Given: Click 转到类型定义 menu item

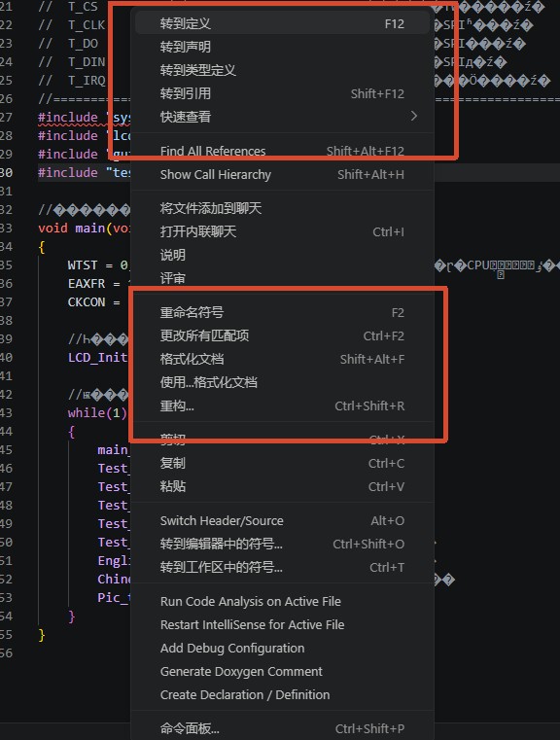Looking at the screenshot, I should pyautogui.click(x=282, y=70).
